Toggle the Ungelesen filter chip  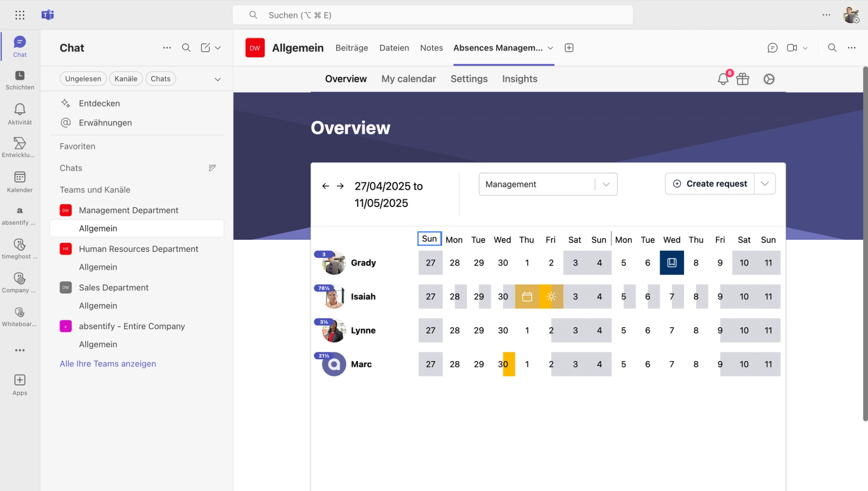tap(83, 79)
